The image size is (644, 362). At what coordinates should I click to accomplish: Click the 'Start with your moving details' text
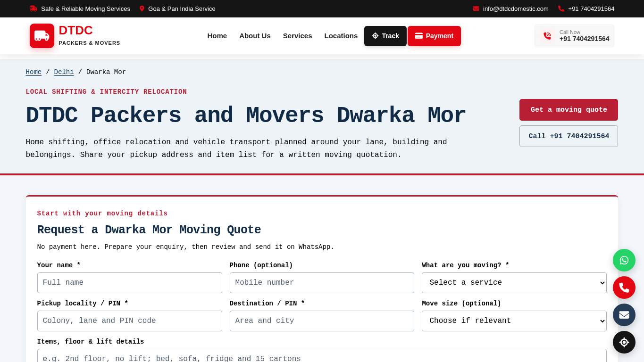coord(102,214)
